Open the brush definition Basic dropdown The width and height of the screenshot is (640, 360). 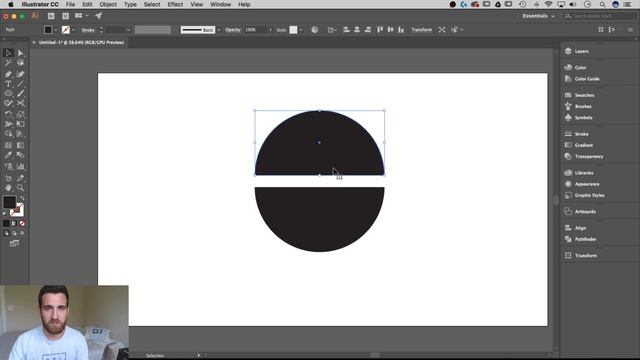pos(219,30)
